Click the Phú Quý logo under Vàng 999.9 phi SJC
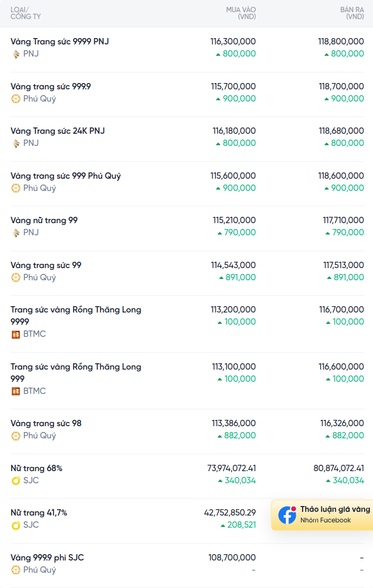Viewport: 373px width, 588px height. [x=16, y=570]
